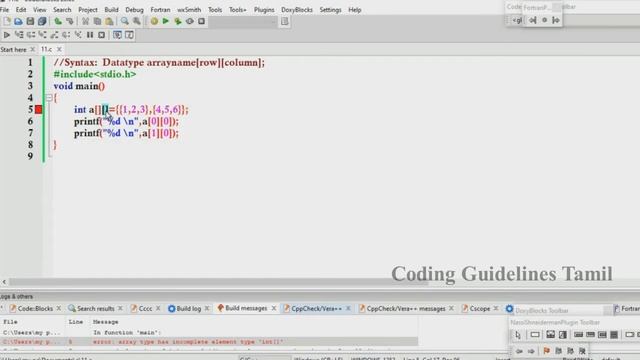Switch to the Cccc log tab
Image resolution: width=640 pixels, height=360 pixels.
[145, 309]
